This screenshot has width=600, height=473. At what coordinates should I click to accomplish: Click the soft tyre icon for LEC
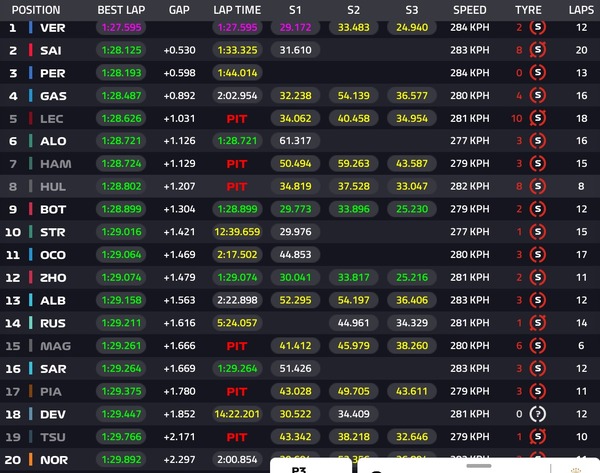[538, 118]
